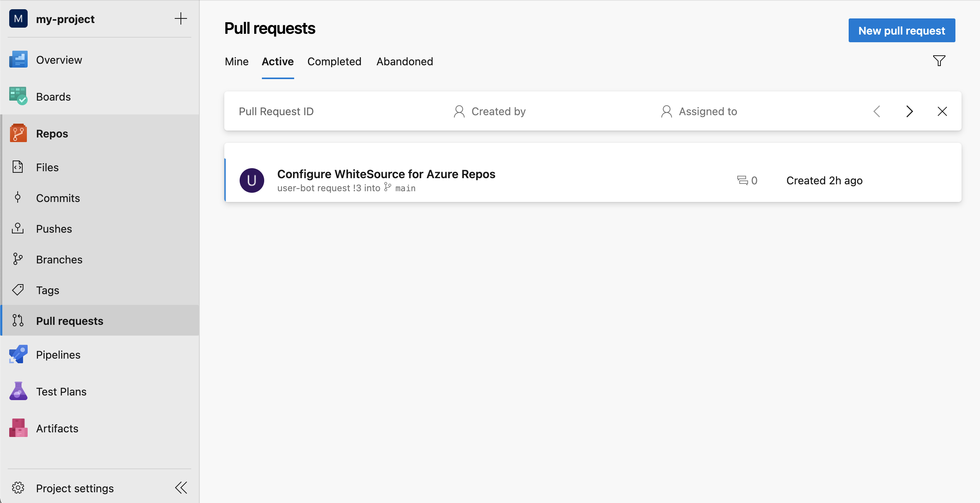
Task: Click the plus icon beside my-project
Action: (x=180, y=18)
